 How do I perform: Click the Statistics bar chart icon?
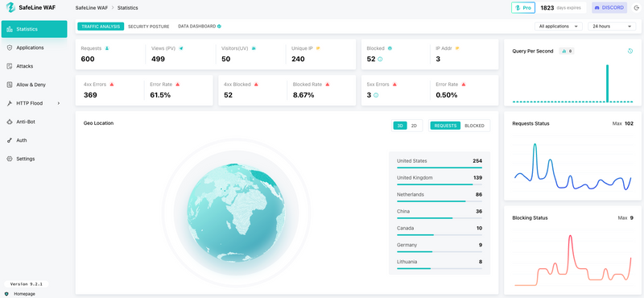pos(10,29)
